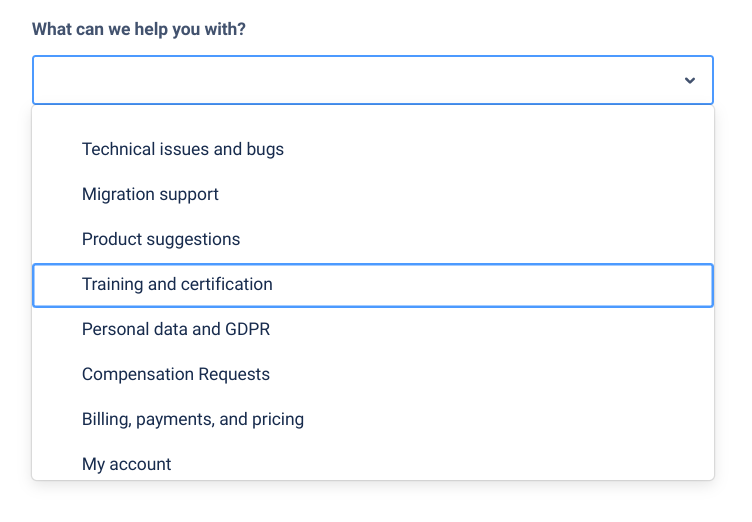Collapse the dropdown using the down arrow
The width and height of the screenshot is (752, 522).
click(x=689, y=80)
